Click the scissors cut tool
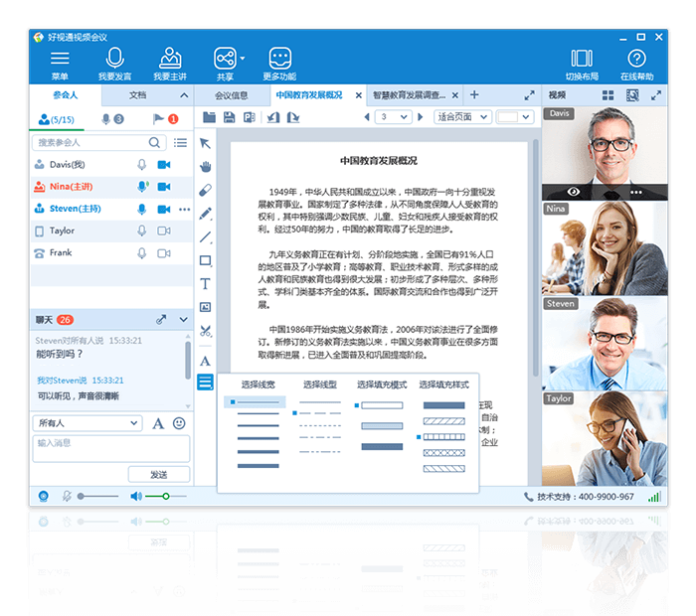The height and width of the screenshot is (616, 696). [205, 331]
